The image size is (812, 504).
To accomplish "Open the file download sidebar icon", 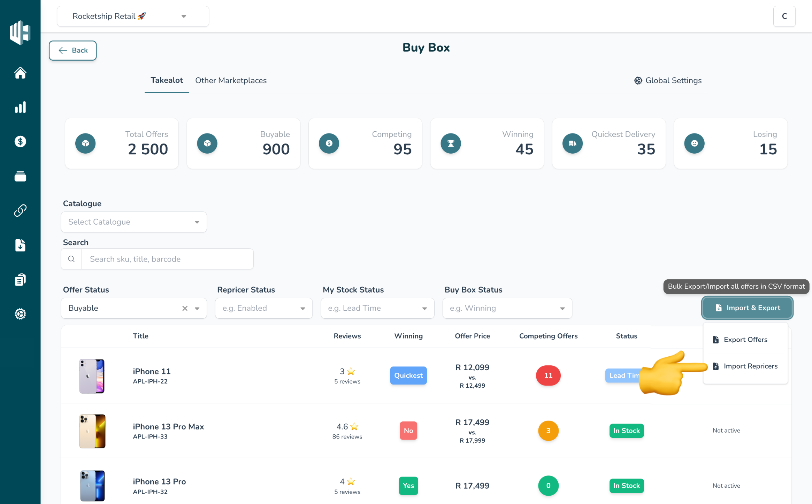I will coord(20,245).
